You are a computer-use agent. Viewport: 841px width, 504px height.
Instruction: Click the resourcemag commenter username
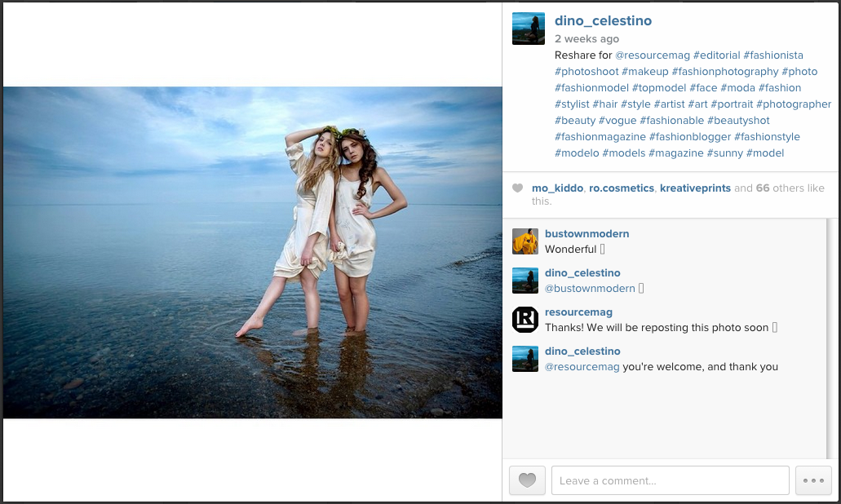point(578,312)
